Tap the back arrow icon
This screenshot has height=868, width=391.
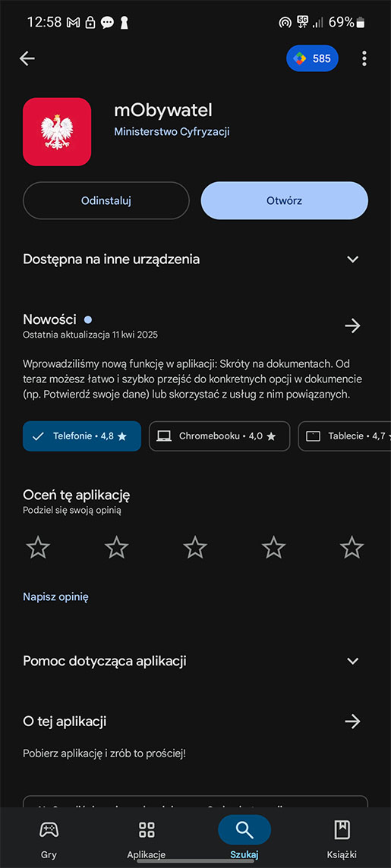27,58
